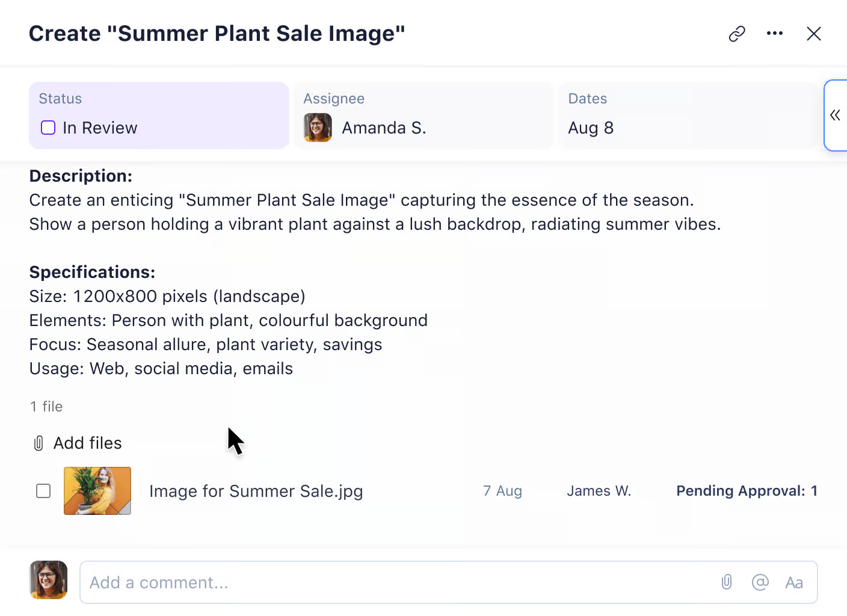847x616 pixels.
Task: Open text formatting Aa in comment box
Action: pyautogui.click(x=794, y=582)
